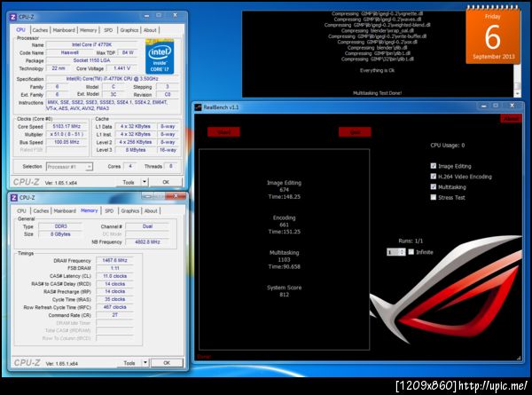Click the Command Rate value 2T

(114, 315)
